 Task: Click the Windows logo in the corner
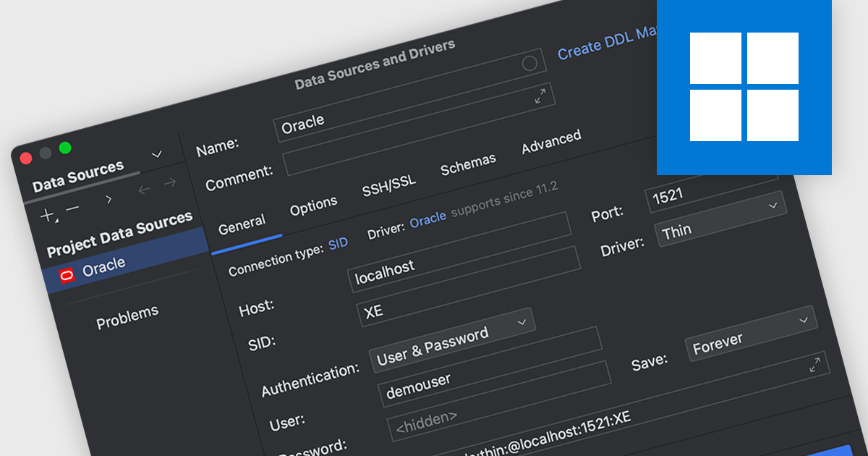pyautogui.click(x=744, y=87)
